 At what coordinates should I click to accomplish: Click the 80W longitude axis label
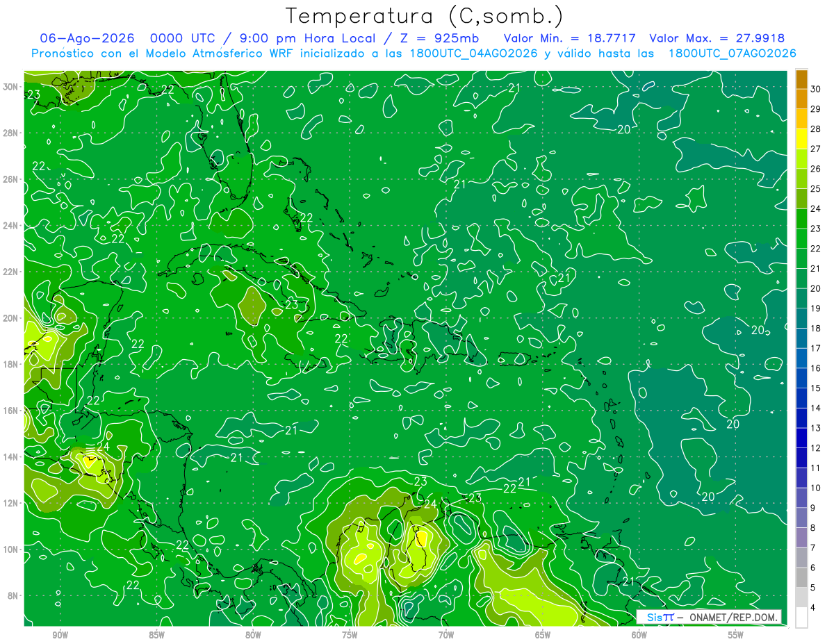(x=253, y=635)
